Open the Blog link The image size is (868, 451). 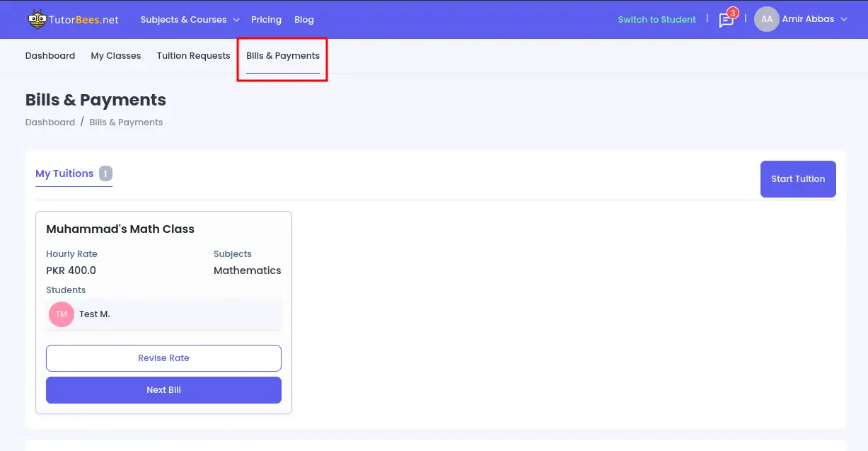(304, 20)
